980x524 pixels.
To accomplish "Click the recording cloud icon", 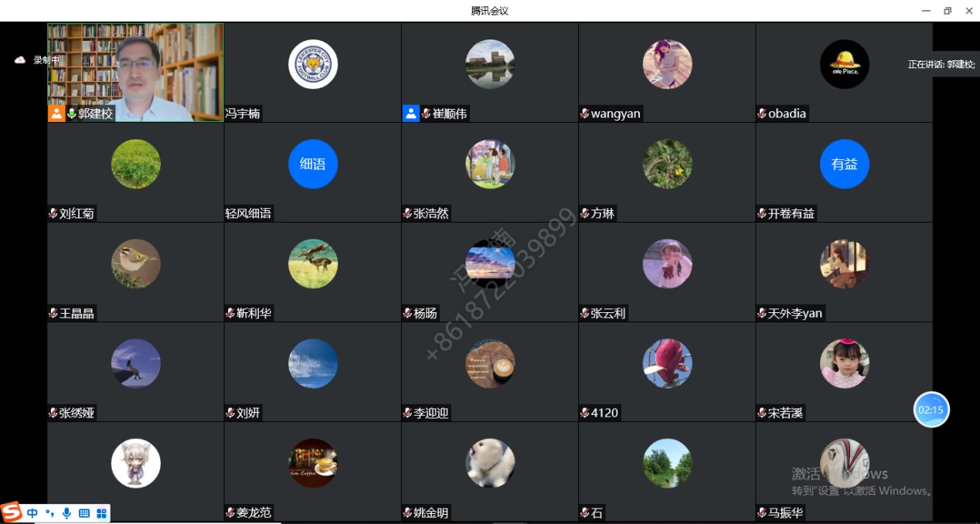I will pos(21,60).
